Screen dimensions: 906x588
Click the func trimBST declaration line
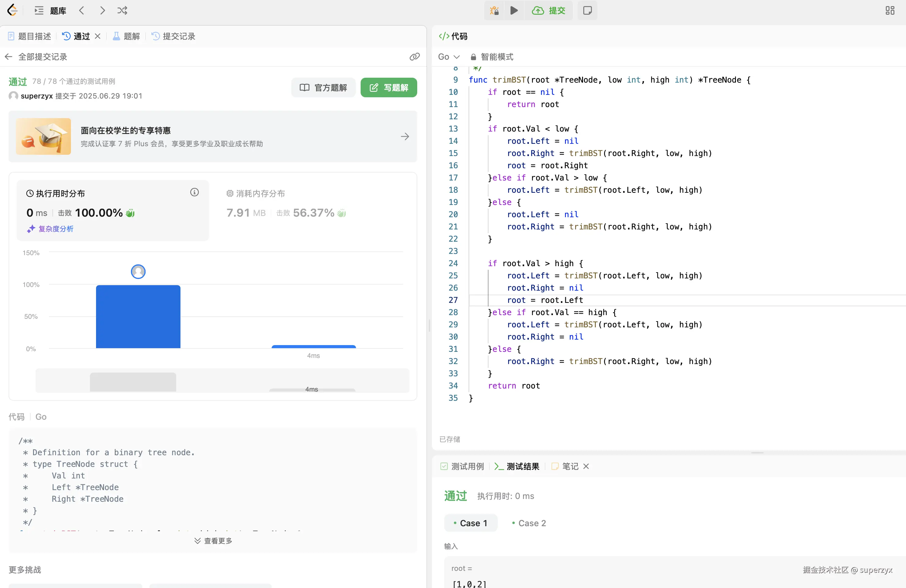(610, 80)
